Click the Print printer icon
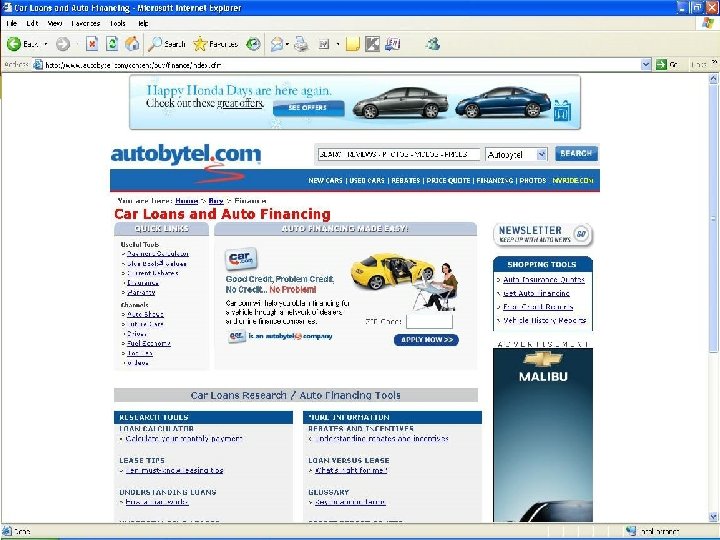720x540 pixels. coord(301,44)
